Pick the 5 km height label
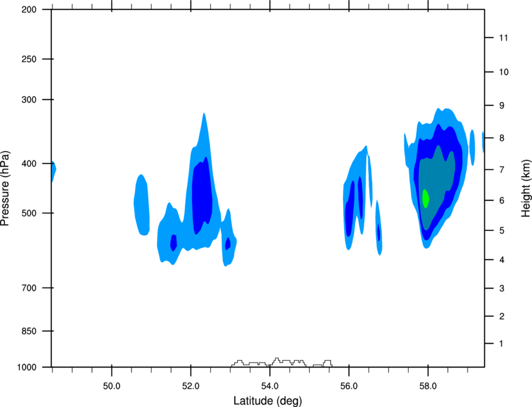This screenshot has width=532, height=407. [x=502, y=230]
